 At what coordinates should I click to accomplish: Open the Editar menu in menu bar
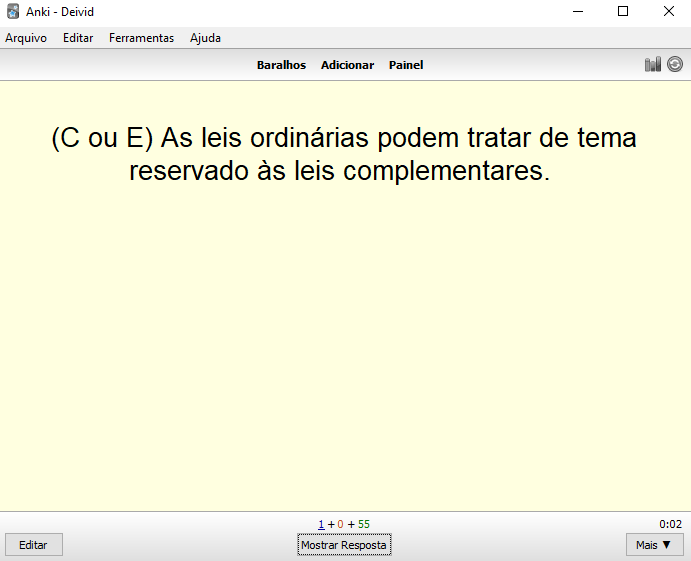[x=78, y=38]
